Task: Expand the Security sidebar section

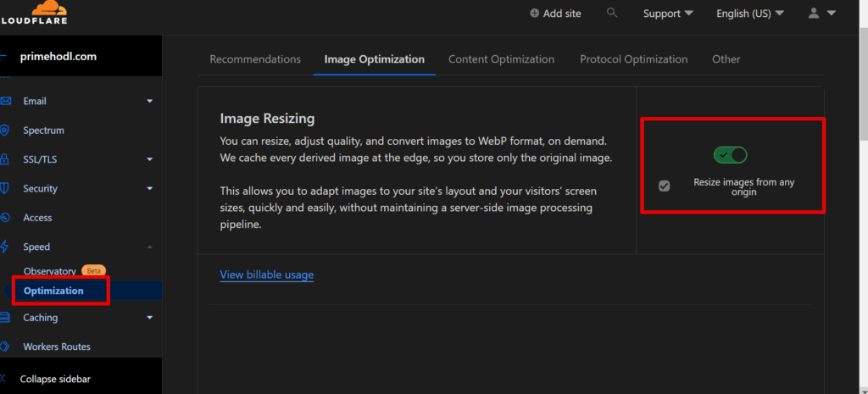Action: coord(149,189)
